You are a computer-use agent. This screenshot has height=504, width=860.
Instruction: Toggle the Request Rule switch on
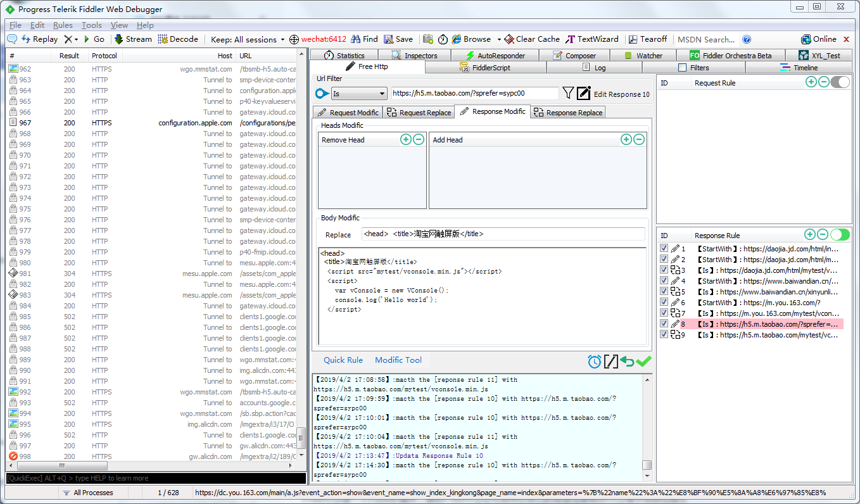tap(840, 82)
